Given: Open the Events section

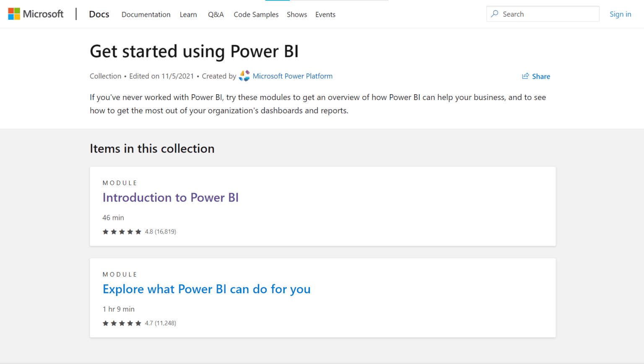Looking at the screenshot, I should pyautogui.click(x=325, y=14).
